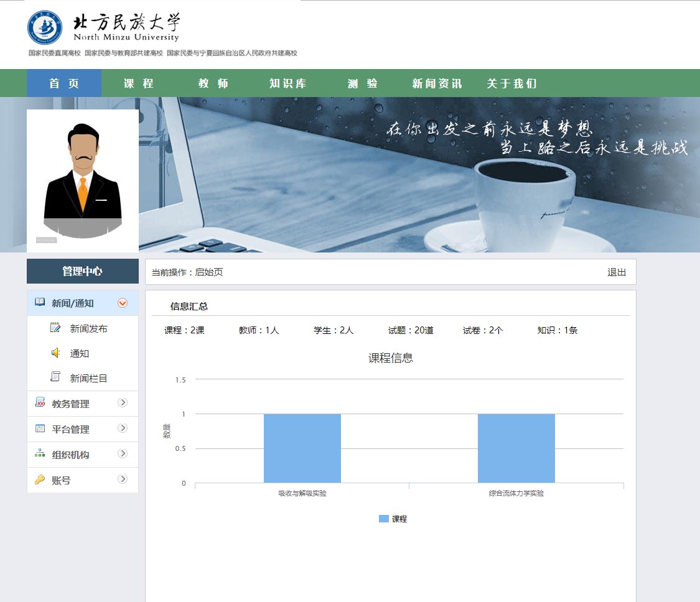Expand the 平台管理 section arrow
This screenshot has width=700, height=602.
tap(123, 428)
